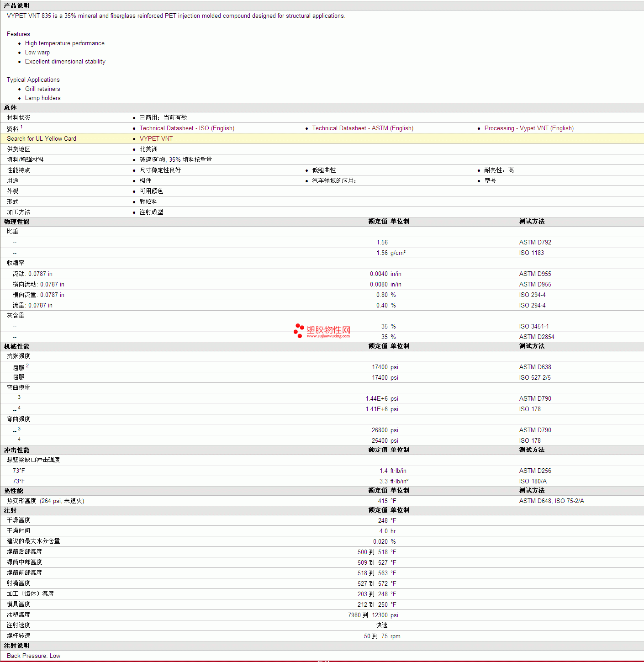
Task: Select the ISO 3451-1 test method
Action: [x=534, y=327]
